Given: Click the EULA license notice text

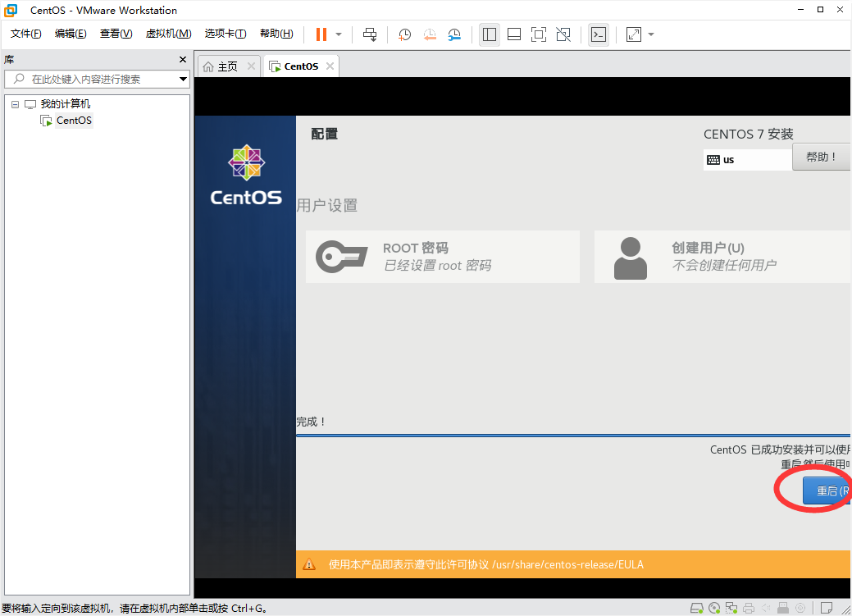Looking at the screenshot, I should pyautogui.click(x=485, y=564).
